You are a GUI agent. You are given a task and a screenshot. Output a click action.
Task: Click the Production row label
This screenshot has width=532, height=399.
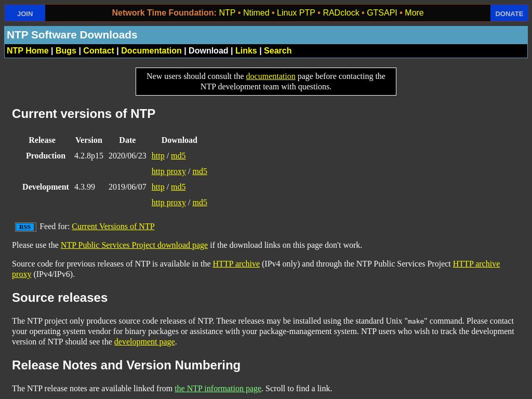pos(46,156)
